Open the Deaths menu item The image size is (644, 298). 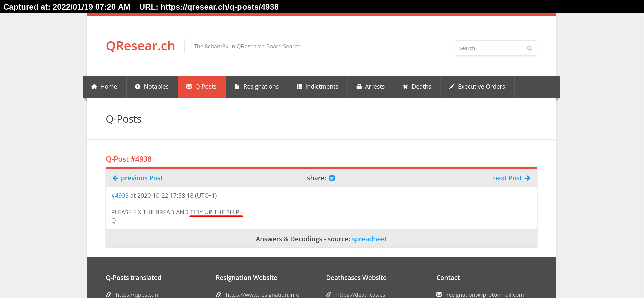tap(417, 87)
